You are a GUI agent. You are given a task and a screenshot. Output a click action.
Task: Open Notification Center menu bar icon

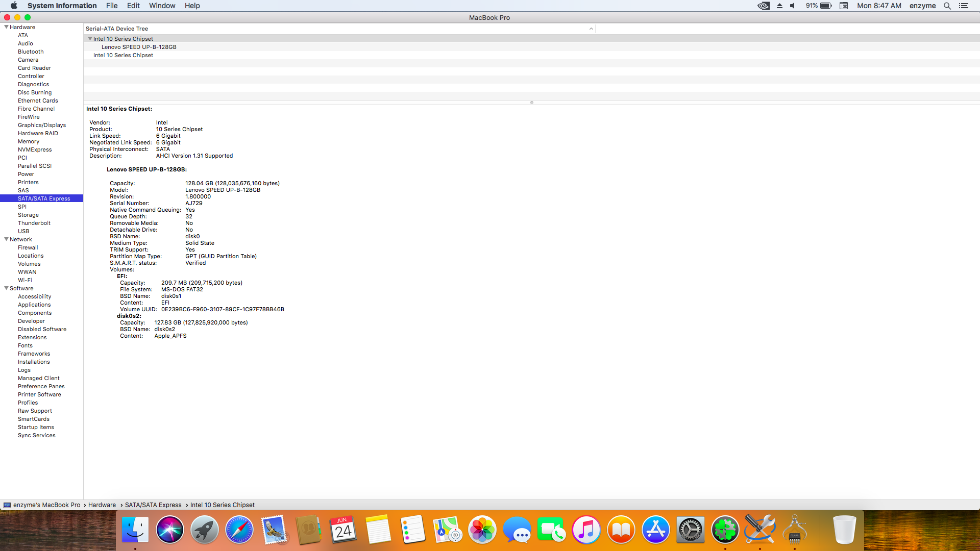(964, 6)
